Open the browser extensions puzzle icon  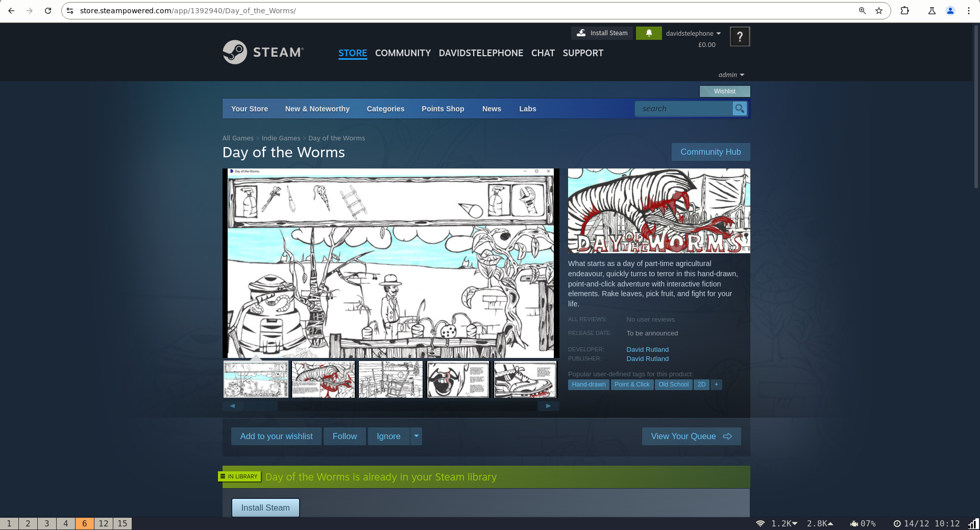pyautogui.click(x=905, y=11)
